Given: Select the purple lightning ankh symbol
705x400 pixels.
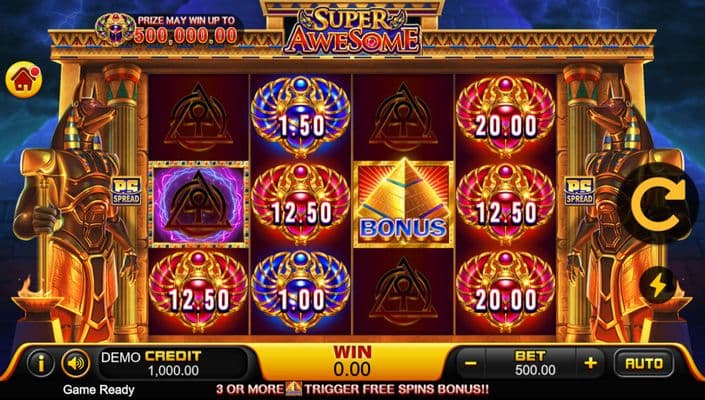Looking at the screenshot, I should [198, 204].
